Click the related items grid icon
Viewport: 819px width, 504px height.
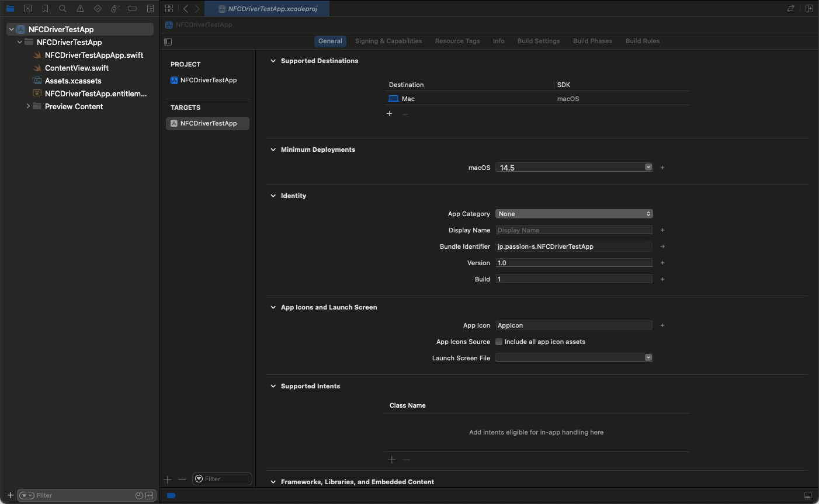click(x=169, y=9)
